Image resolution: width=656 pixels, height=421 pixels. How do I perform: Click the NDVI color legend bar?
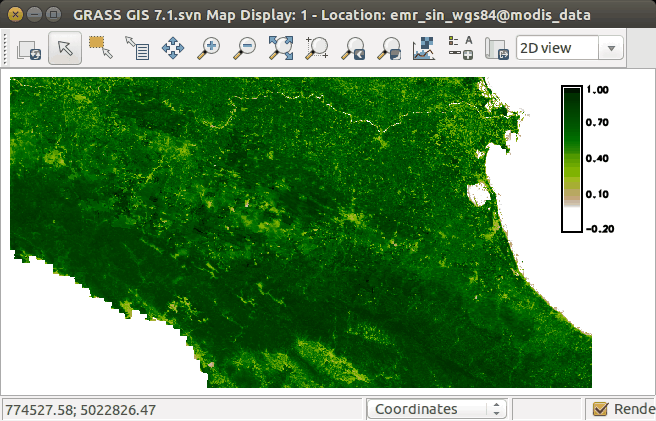(573, 158)
